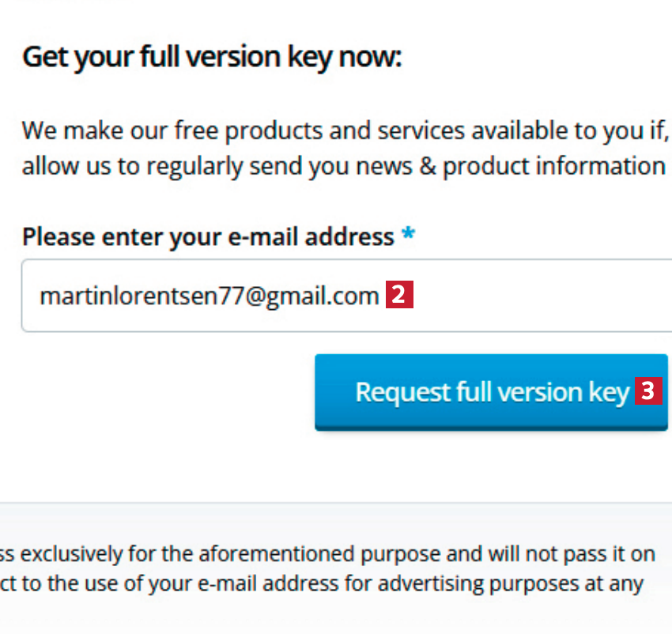Screen dimensions: 672x634
Task: Click the disclaimer line ending "not pass it on"
Action: point(328,553)
